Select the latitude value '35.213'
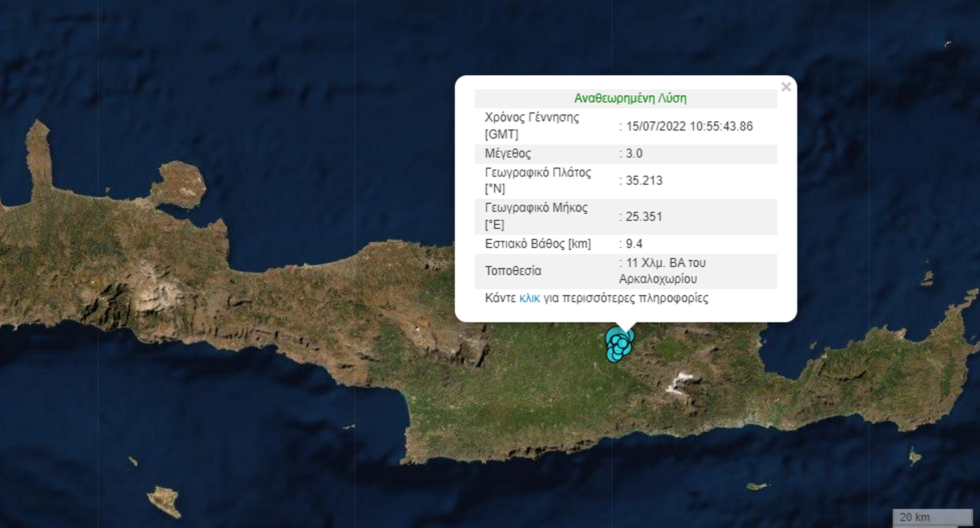This screenshot has width=980, height=528. 644,180
